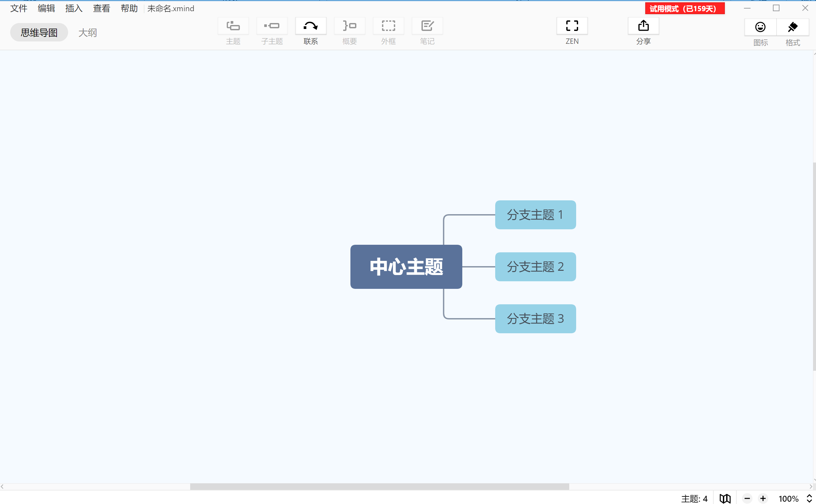816x504 pixels.
Task: Select the 分支主题 1 node
Action: (535, 215)
